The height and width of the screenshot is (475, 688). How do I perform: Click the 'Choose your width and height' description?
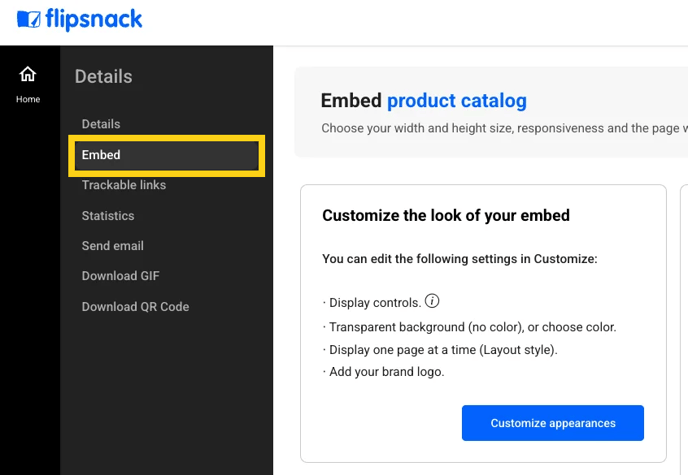pos(505,128)
